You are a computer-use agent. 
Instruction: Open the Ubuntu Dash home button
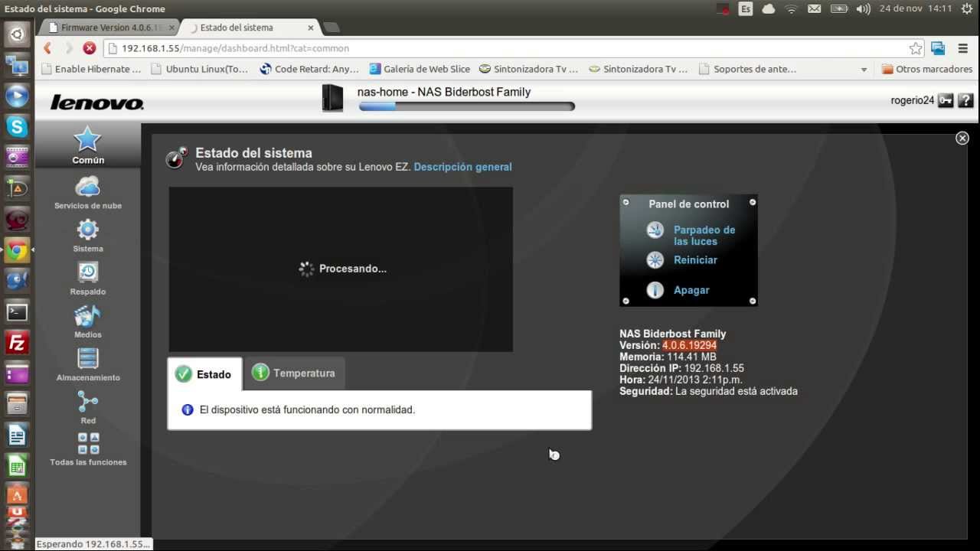pos(17,33)
